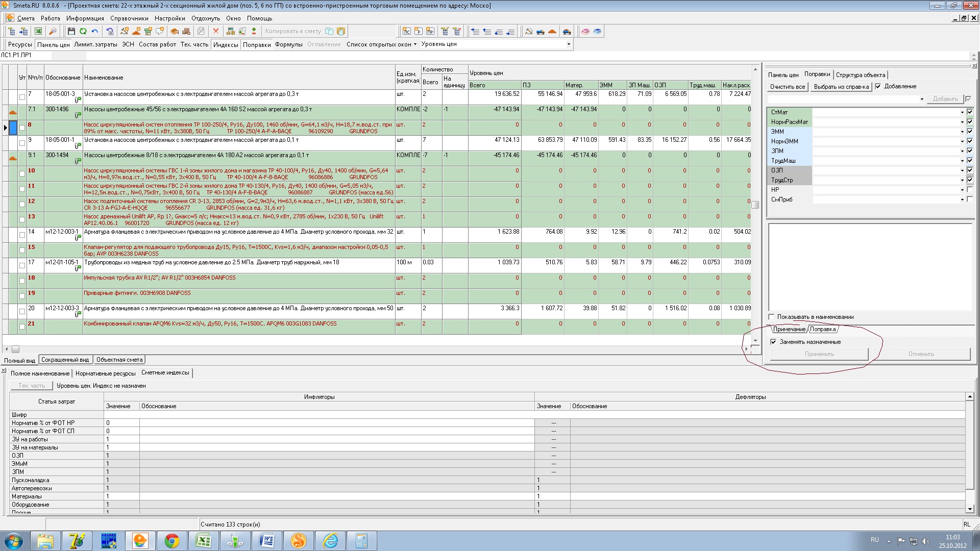Open Microsoft Word from the taskbar

(x=267, y=541)
